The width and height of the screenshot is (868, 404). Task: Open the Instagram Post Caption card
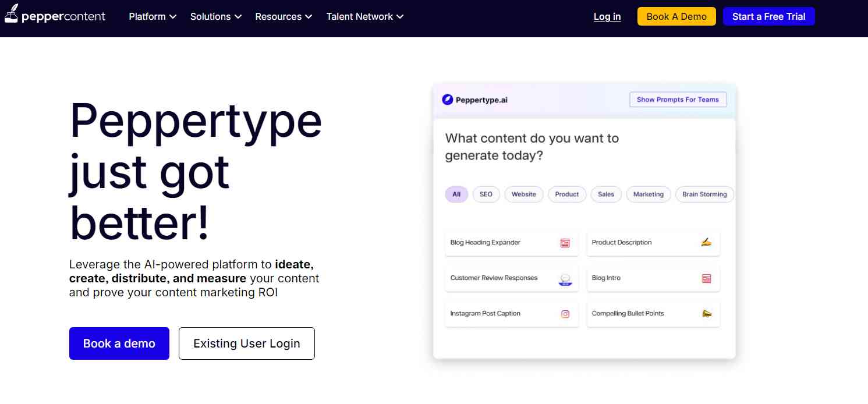tap(512, 314)
